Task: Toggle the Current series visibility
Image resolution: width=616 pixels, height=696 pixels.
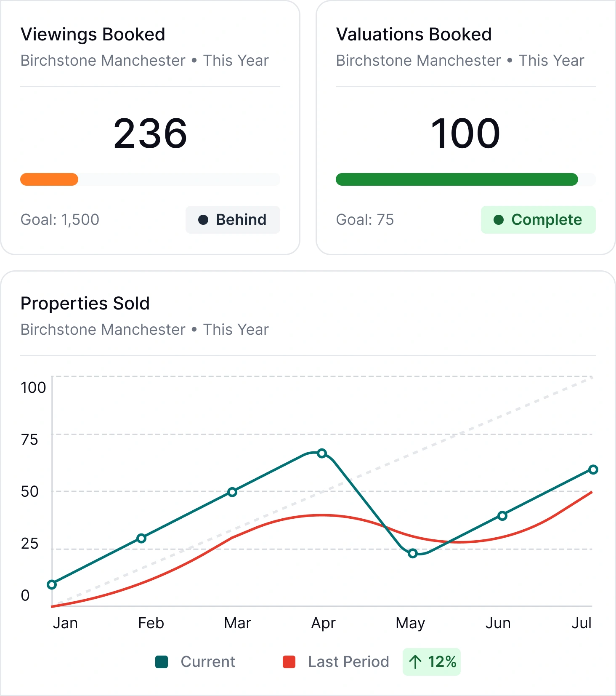Action: pyautogui.click(x=194, y=661)
